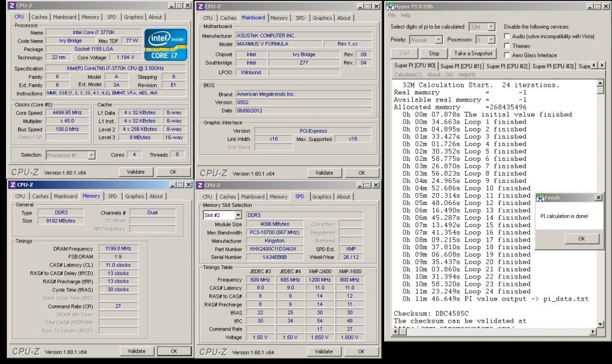The height and width of the screenshot is (364, 612).
Task: Click OK in the Finish dialog
Action: [x=581, y=238]
